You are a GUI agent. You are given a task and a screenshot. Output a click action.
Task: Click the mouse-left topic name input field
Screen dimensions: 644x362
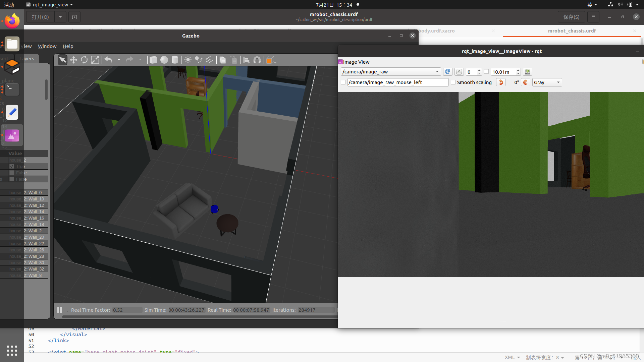398,82
